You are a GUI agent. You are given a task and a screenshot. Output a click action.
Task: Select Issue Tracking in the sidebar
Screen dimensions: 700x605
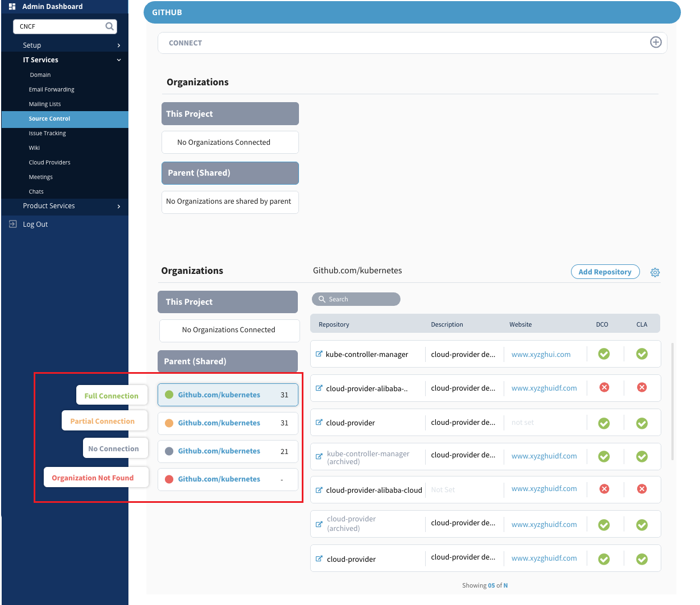point(47,134)
